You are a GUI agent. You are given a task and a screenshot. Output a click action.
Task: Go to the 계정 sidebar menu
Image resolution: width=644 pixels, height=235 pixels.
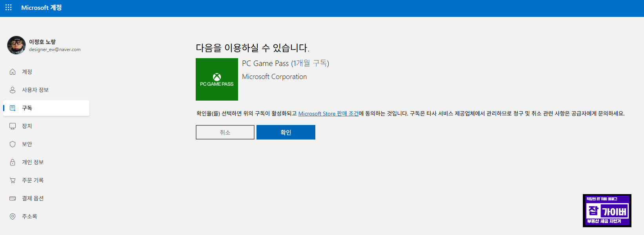[46, 72]
